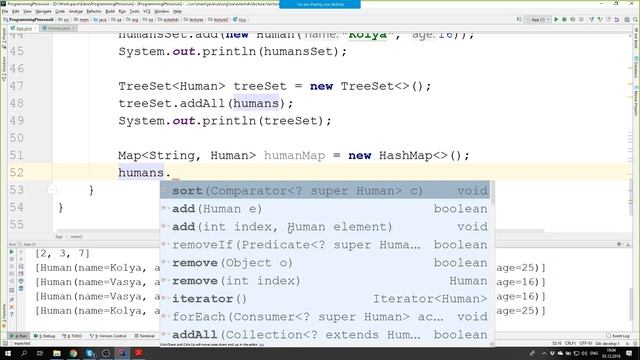Open Skype from the taskbar
This screenshot has height=360, width=640.
90,353
